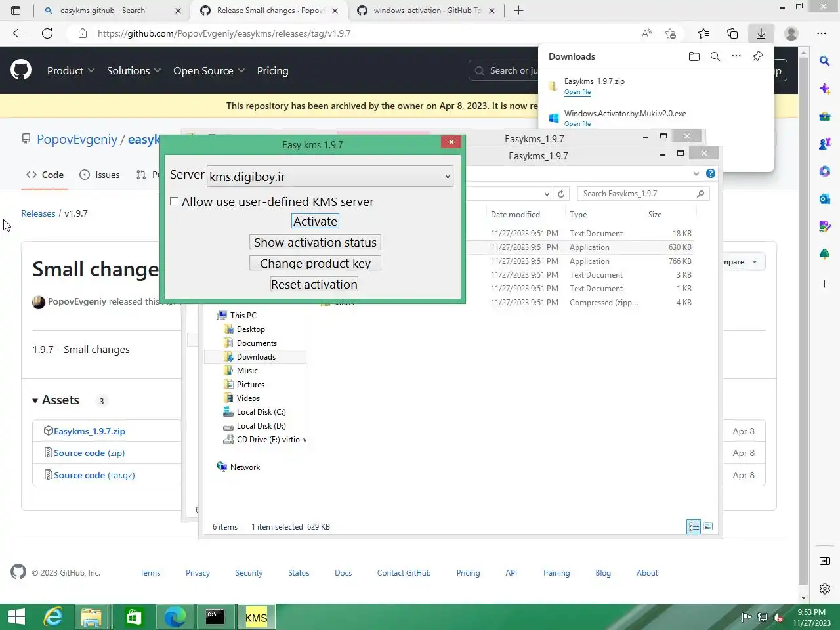This screenshot has width=840, height=630.
Task: Select Local Disk (C:) in Explorer tree
Action: 261,412
